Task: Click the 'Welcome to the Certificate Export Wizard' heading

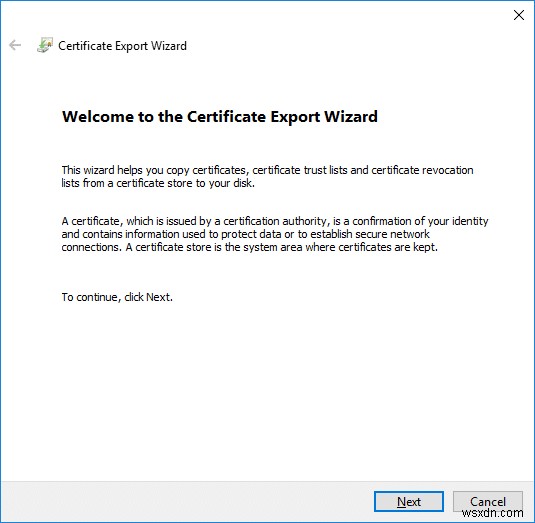Action: [x=220, y=117]
